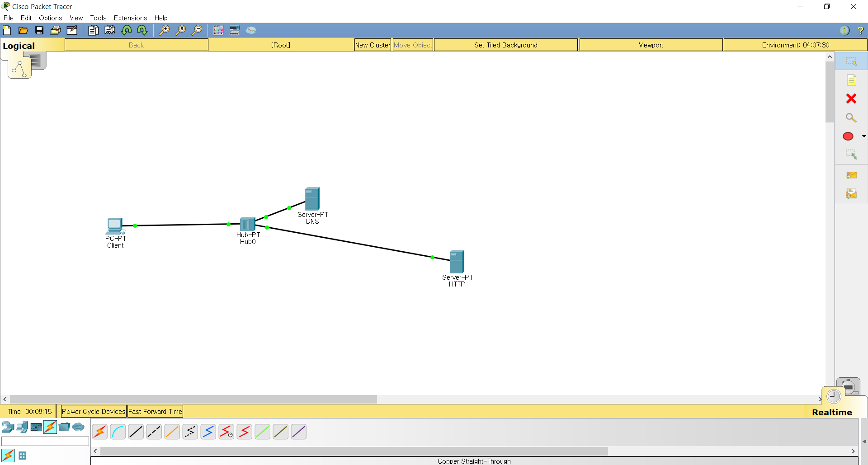Choose the red ellipse drawing tool
This screenshot has width=868, height=465.
pos(848,136)
